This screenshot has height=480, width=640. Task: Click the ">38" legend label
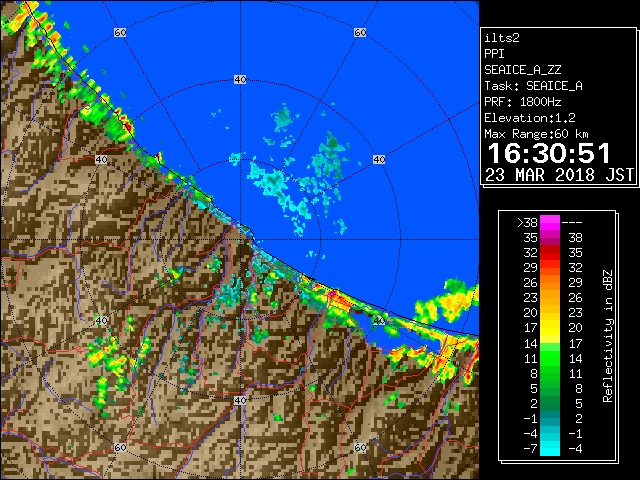(527, 223)
